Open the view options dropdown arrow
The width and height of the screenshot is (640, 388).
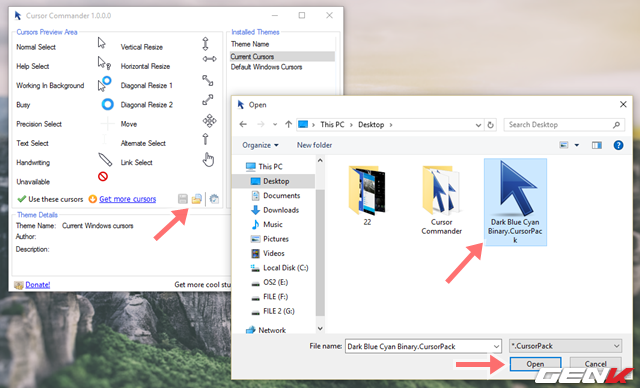click(x=577, y=145)
